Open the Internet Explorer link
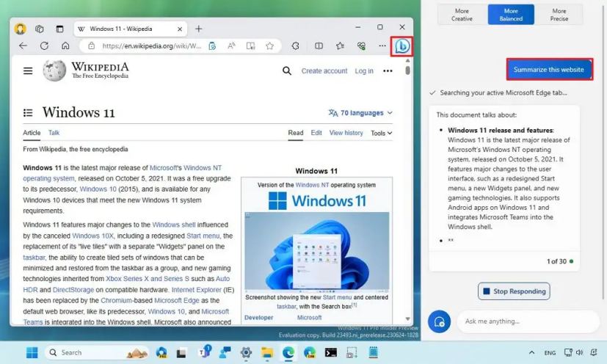The image size is (607, 364). click(196, 289)
